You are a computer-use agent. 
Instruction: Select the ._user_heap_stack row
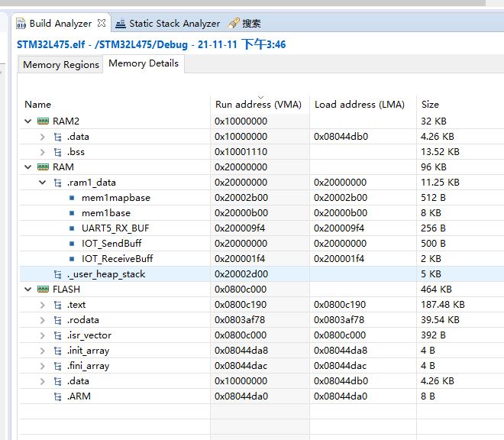pyautogui.click(x=262, y=274)
